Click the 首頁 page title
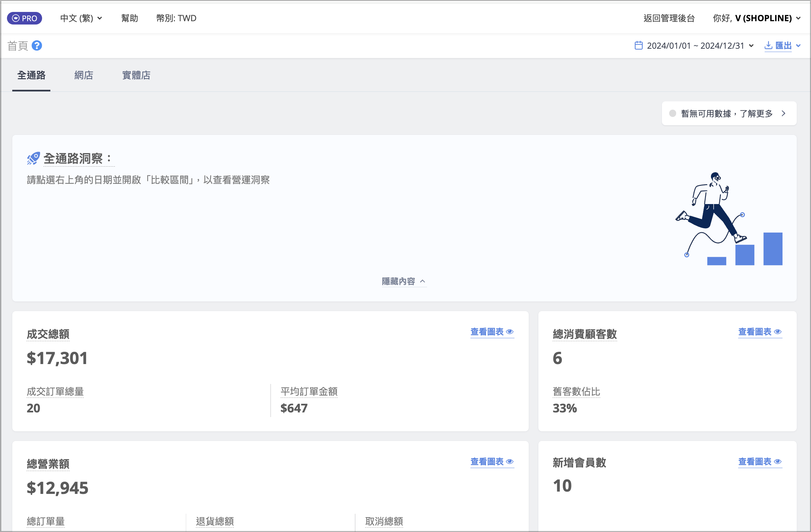Viewport: 811px width, 532px height. [x=18, y=45]
